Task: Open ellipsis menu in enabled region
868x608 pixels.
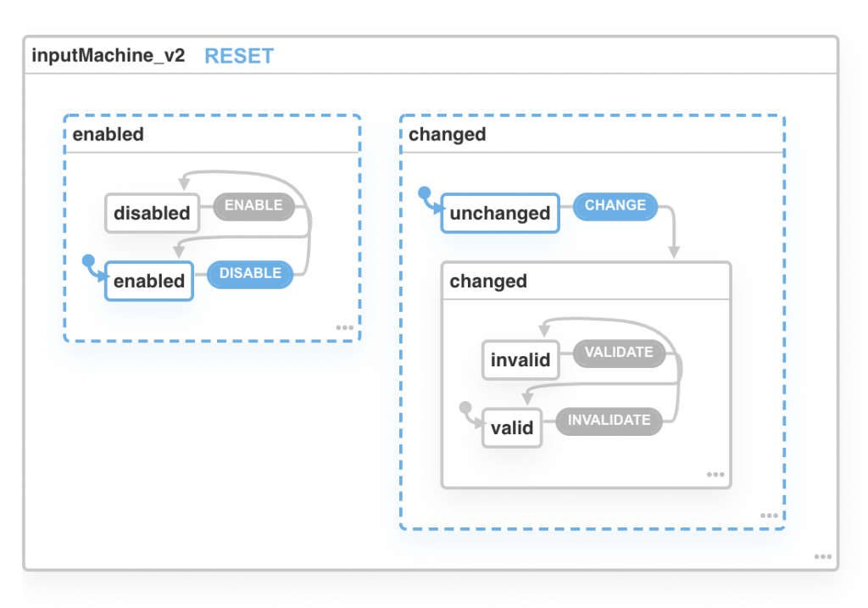Action: [344, 327]
